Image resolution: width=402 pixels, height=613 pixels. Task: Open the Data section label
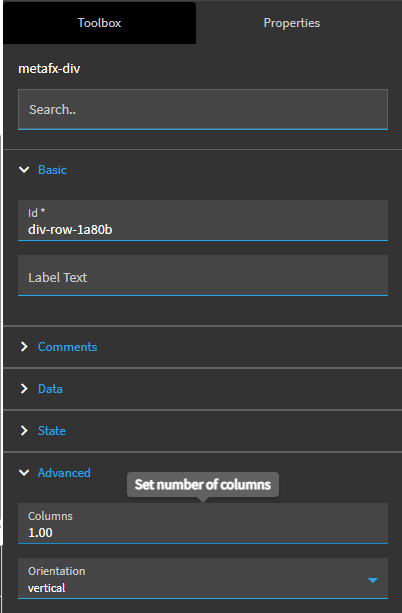pos(50,389)
